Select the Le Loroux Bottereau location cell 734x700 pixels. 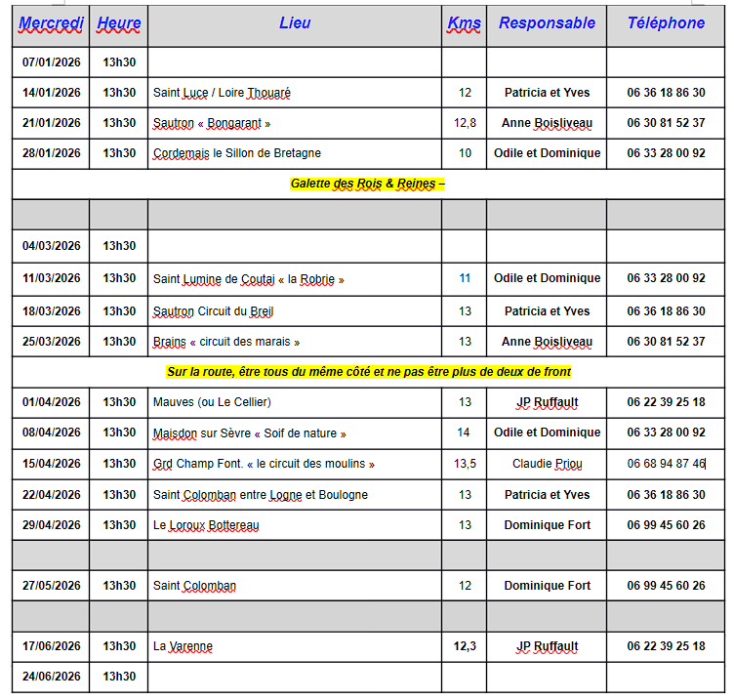click(x=206, y=525)
